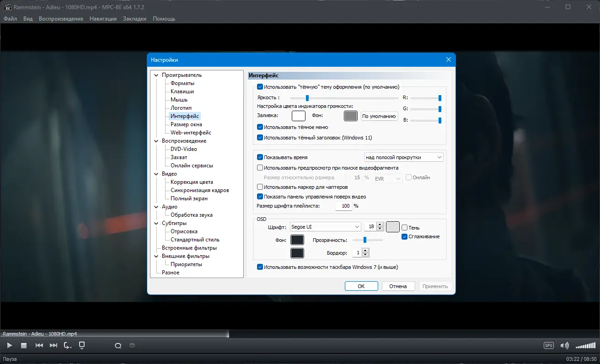Viewport: 600px width, 364px height.
Task: Click the screen-with-arrow icon in the player toolbar
Action: [x=82, y=345]
